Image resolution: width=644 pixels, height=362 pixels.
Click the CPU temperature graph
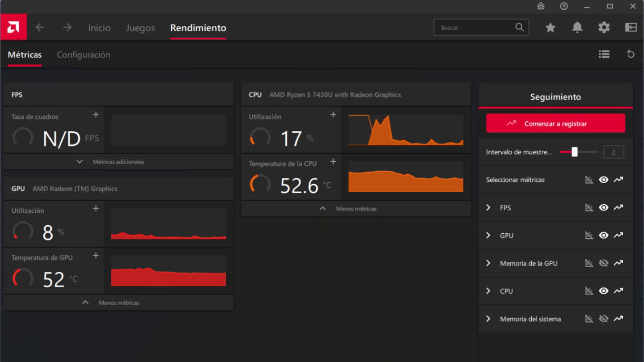[x=406, y=177]
